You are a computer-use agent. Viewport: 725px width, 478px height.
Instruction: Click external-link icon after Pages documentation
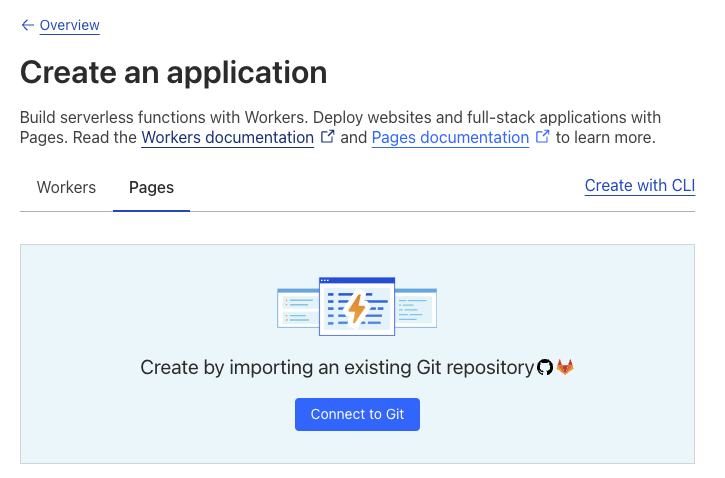pyautogui.click(x=542, y=136)
